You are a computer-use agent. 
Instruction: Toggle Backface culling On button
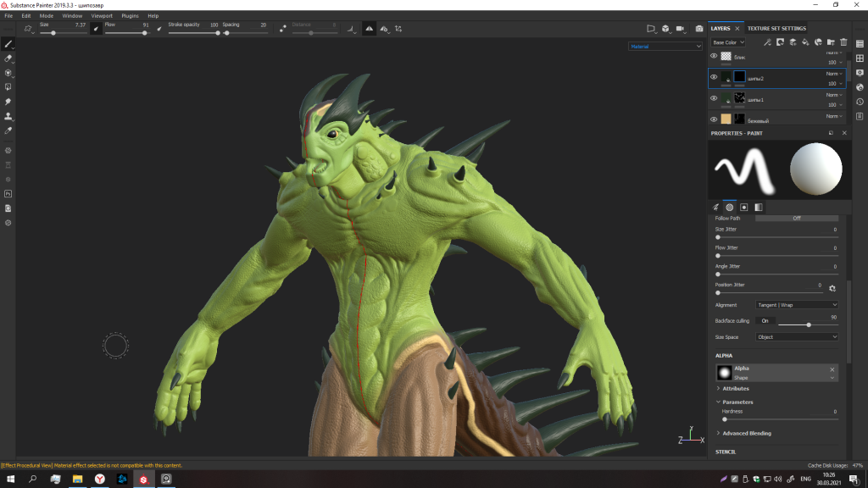click(x=765, y=321)
